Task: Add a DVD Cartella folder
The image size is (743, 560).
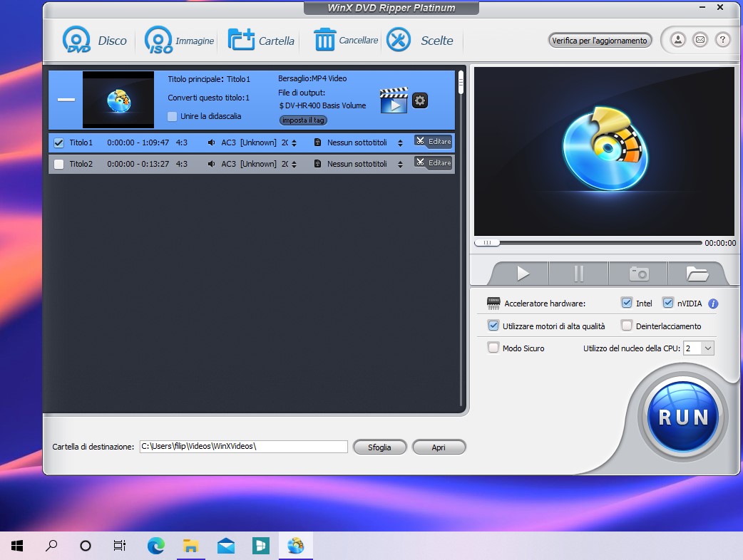Action: (x=261, y=40)
